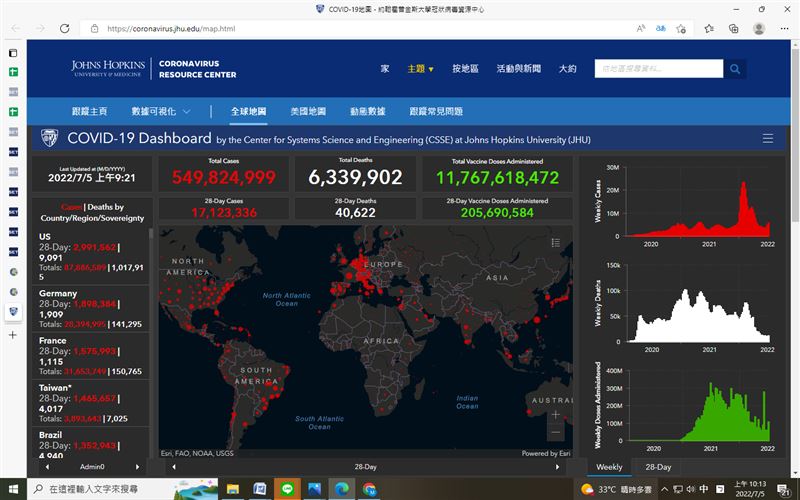800x500 pixels.
Task: Select France entry in country list
Action: tap(90, 356)
